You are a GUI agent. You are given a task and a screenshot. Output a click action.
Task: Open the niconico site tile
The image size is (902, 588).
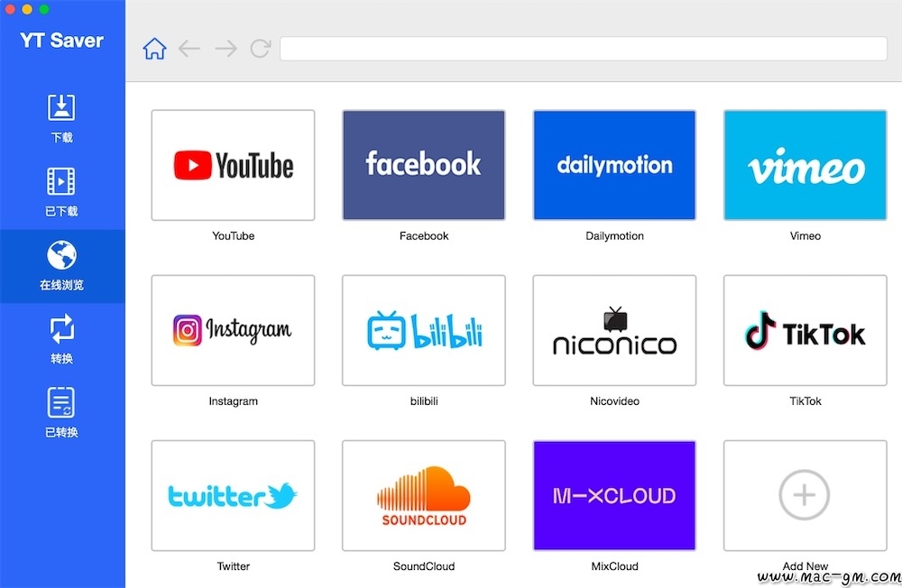[614, 330]
